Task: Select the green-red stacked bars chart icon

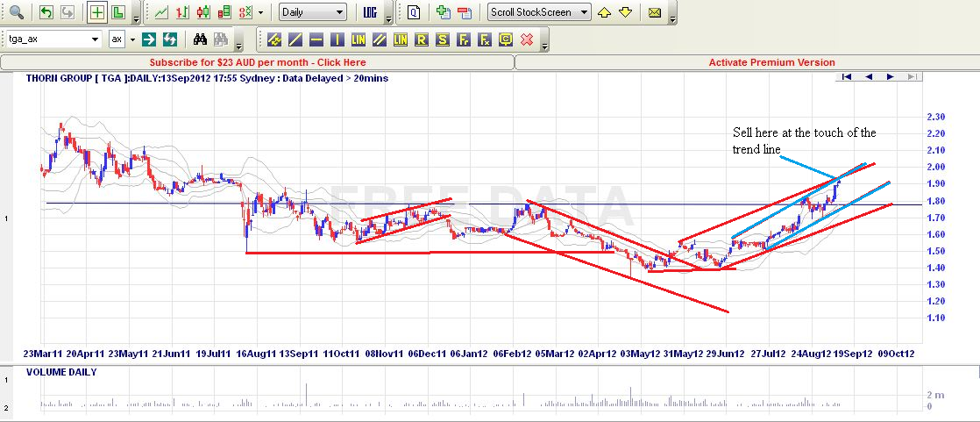Action: click(225, 12)
